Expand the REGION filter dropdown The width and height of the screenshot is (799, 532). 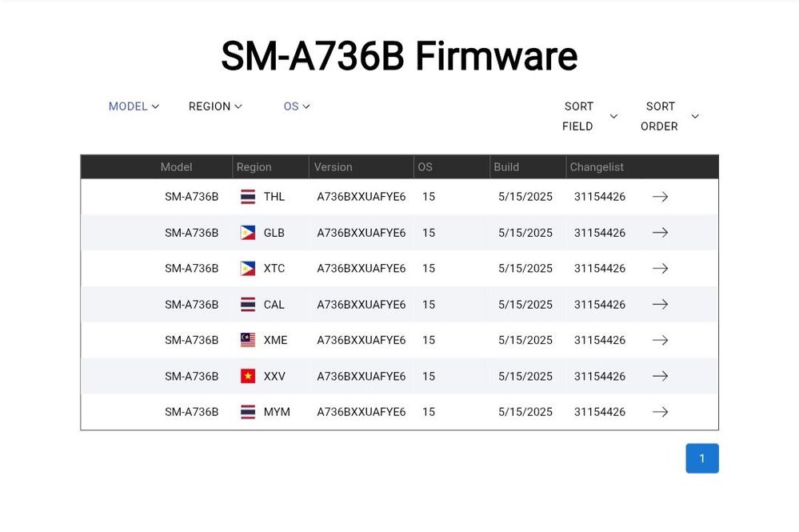pyautogui.click(x=215, y=106)
